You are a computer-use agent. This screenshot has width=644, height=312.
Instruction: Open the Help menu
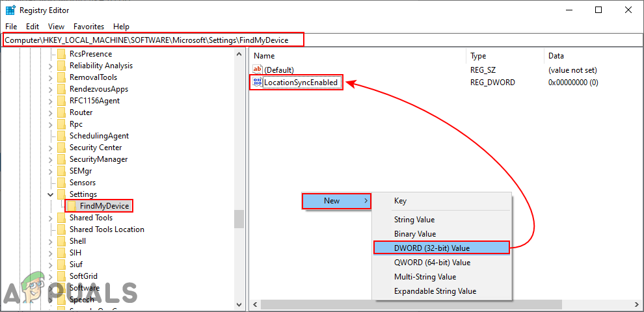point(121,27)
